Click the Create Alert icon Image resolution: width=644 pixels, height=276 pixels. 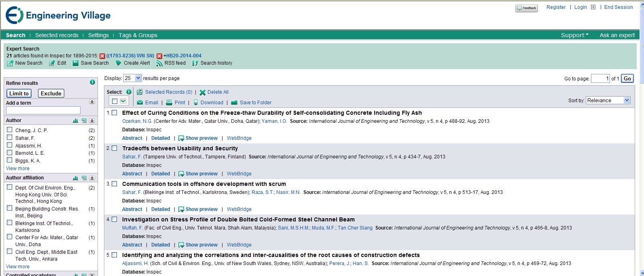pos(119,63)
